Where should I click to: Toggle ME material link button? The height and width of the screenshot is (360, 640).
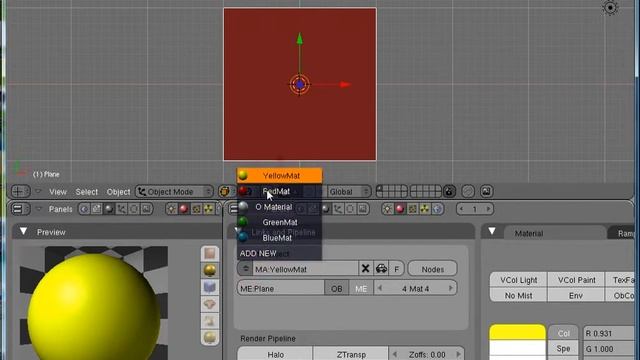click(x=361, y=288)
